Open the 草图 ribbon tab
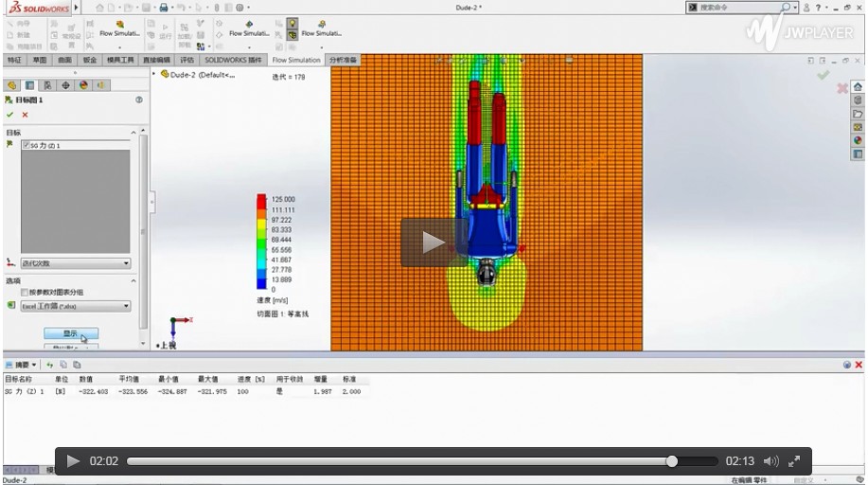Image resolution: width=868 pixels, height=485 pixels. 40,60
